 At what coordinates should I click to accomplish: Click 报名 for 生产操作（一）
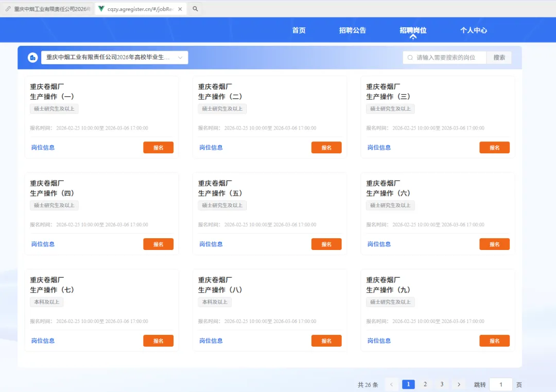pos(158,148)
